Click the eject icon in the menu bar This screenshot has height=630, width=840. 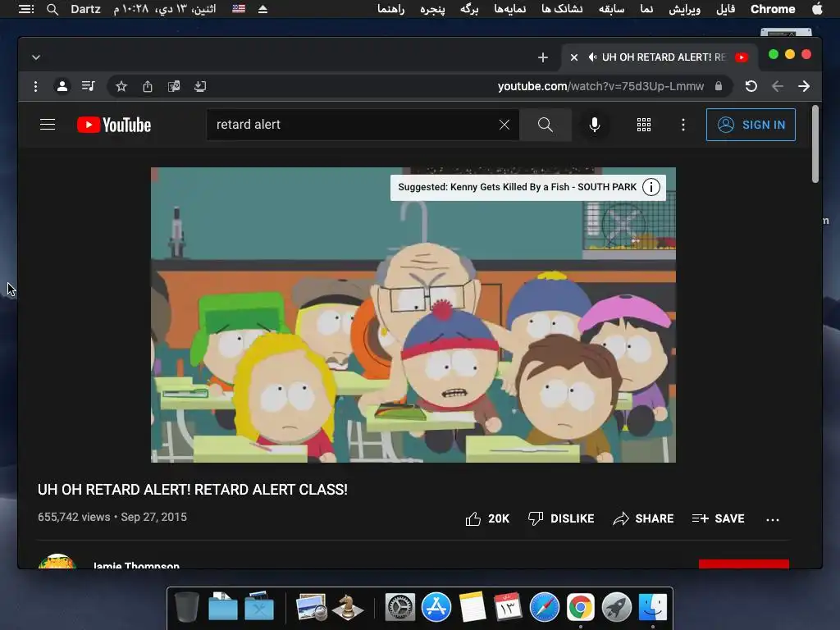262,9
